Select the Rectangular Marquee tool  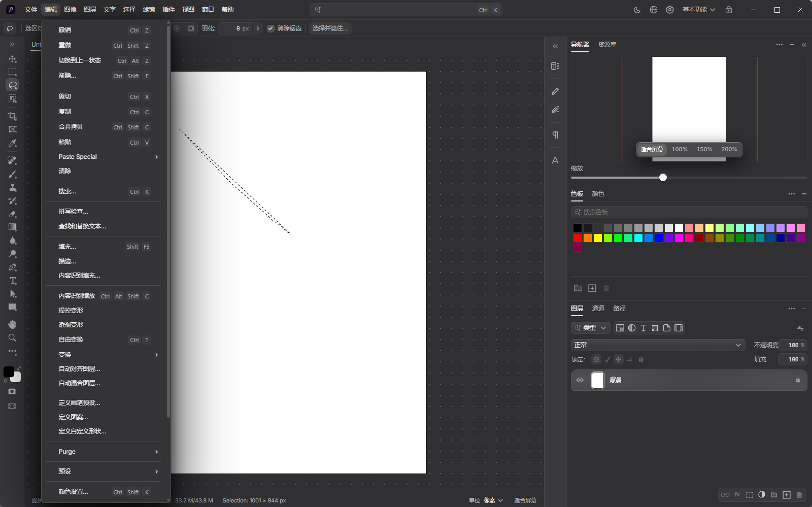click(x=13, y=72)
